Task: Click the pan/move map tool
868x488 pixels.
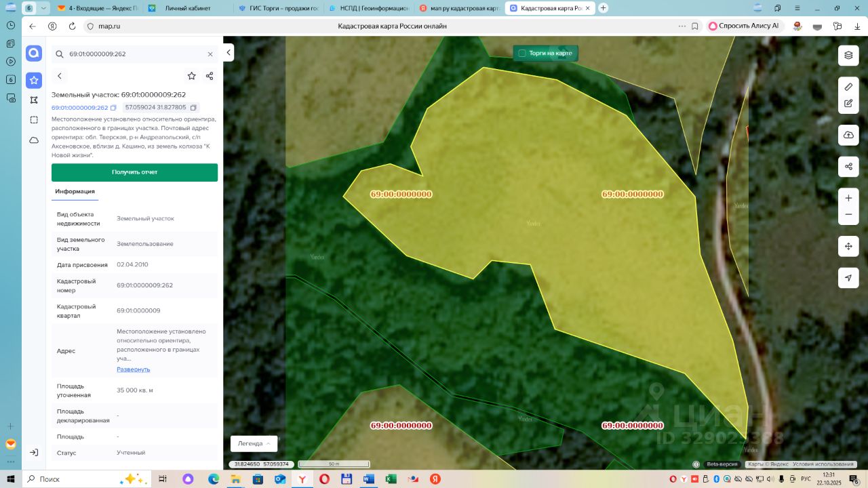Action: (848, 246)
